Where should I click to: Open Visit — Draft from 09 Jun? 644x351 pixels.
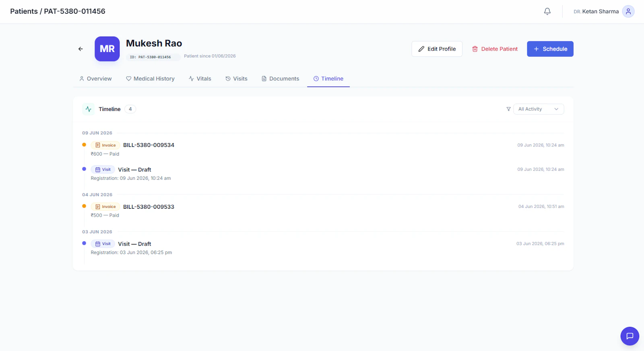pyautogui.click(x=134, y=170)
